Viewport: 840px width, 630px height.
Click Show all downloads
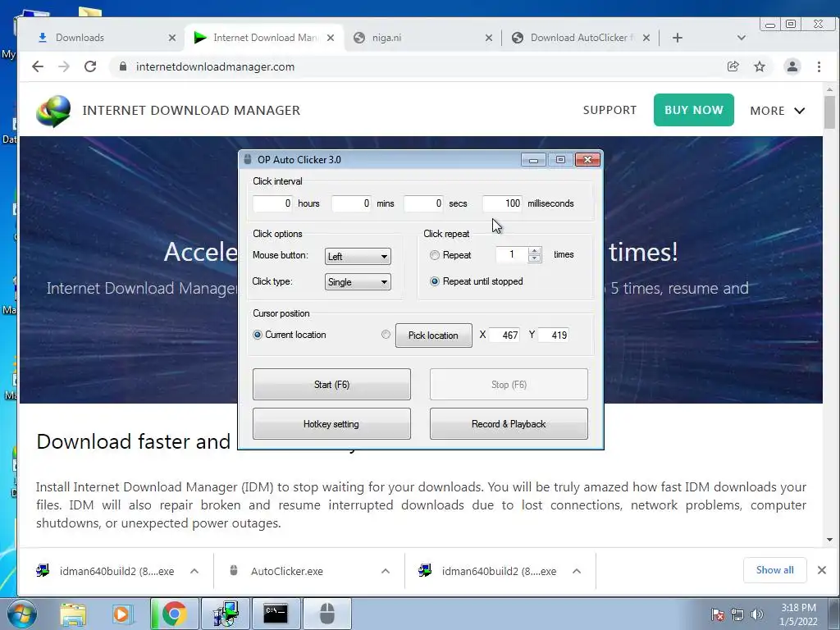pyautogui.click(x=774, y=570)
